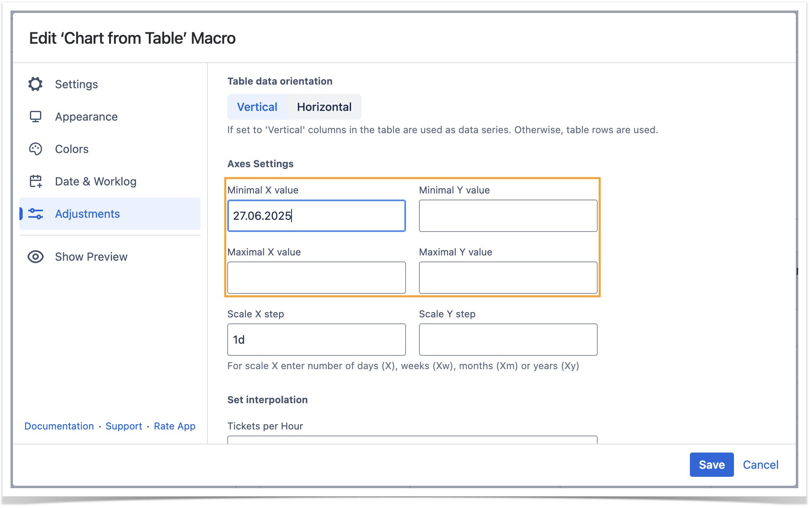Click the Rate App link
Viewport: 812px width, 508px height.
175,426
